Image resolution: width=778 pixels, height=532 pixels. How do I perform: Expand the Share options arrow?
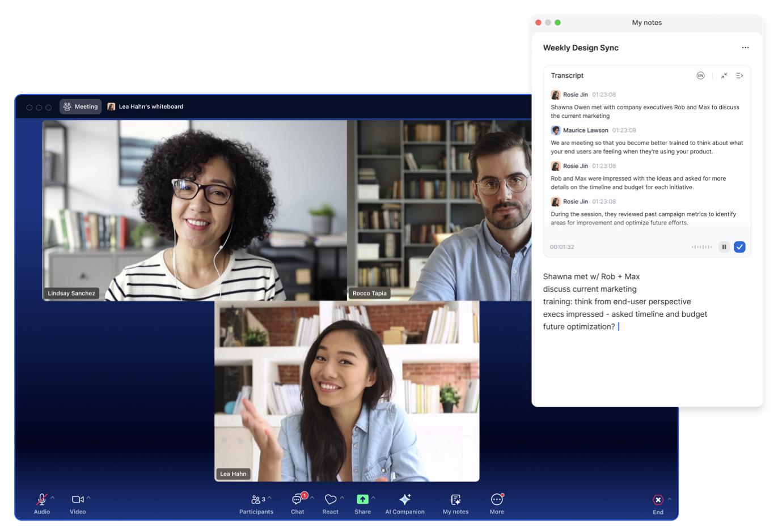pyautogui.click(x=373, y=498)
